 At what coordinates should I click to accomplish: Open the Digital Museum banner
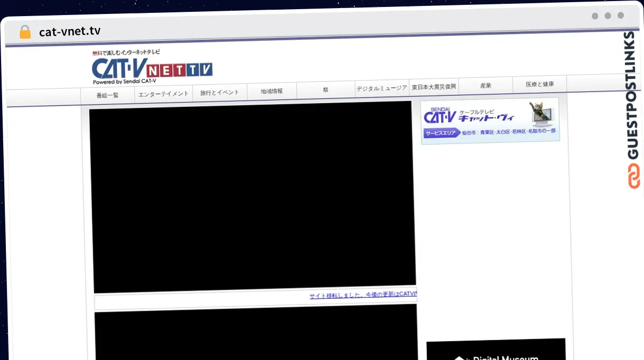coord(496,349)
